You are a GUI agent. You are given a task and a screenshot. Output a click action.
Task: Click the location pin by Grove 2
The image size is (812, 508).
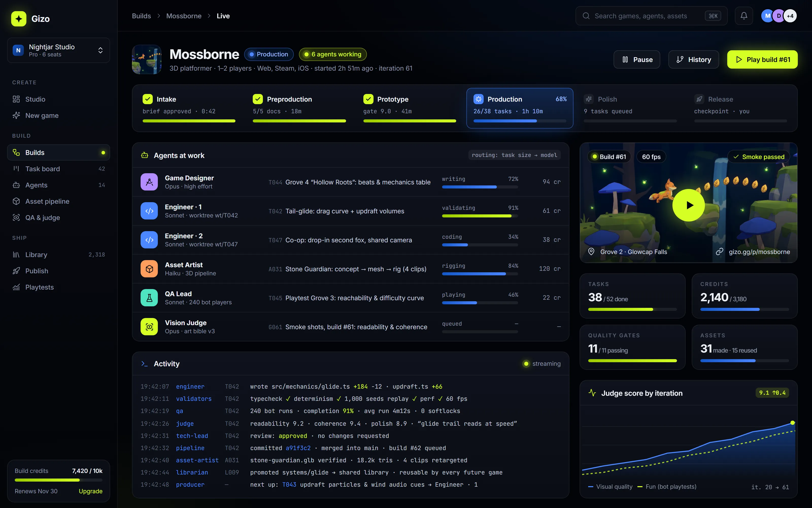[591, 252]
